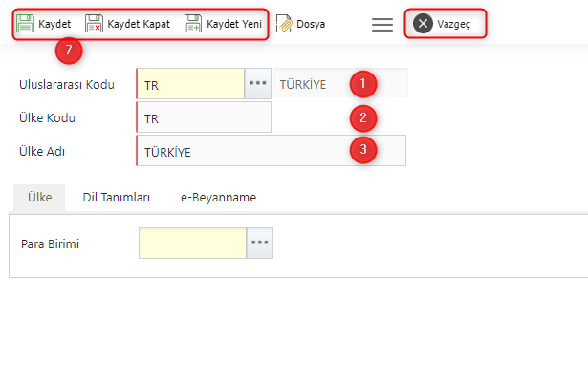Click the Kaydet Kapat save-and-close icon
588x381 pixels.
coord(94,24)
